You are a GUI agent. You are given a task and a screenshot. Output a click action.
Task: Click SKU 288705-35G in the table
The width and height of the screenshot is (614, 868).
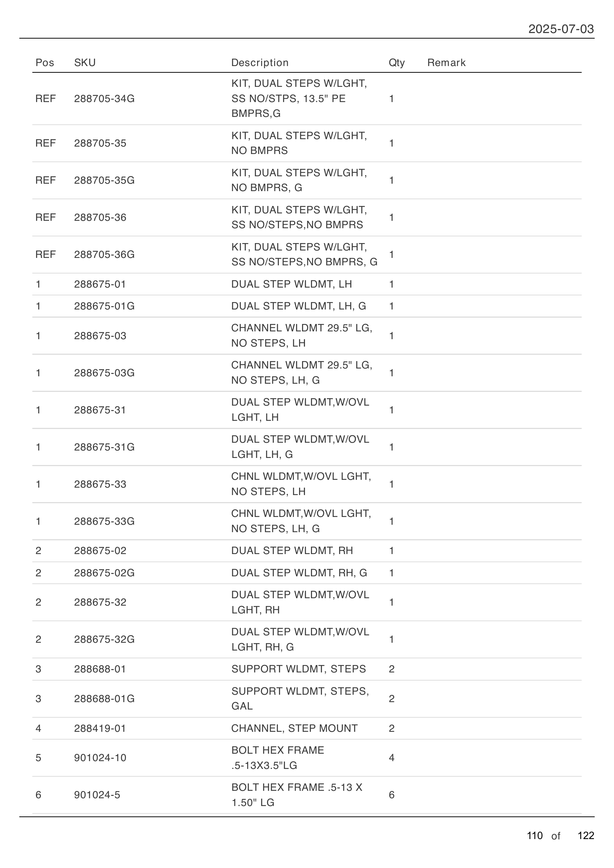[x=104, y=180]
